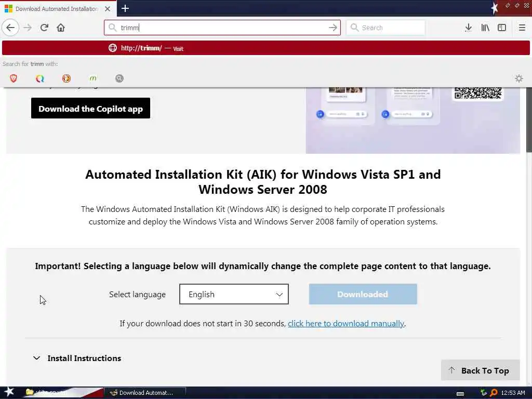Search trimm with DuckDuckGo icon
Image resolution: width=532 pixels, height=399 pixels.
click(66, 78)
